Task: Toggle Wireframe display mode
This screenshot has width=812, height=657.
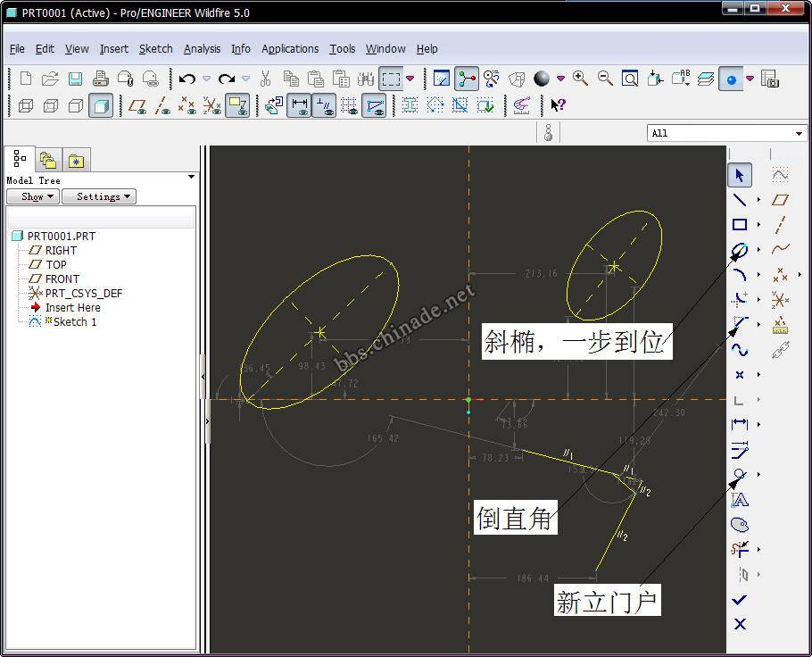Action: click(x=25, y=105)
